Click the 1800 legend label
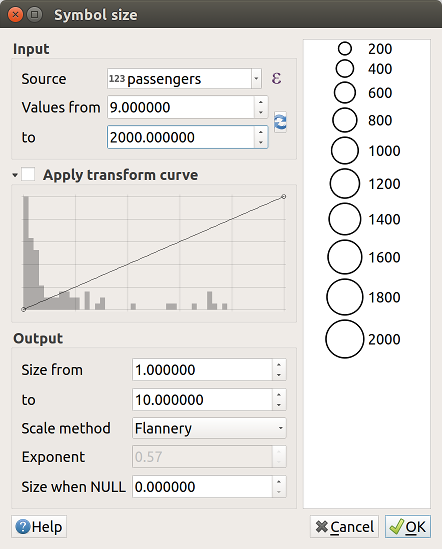The image size is (442, 549). click(x=384, y=297)
